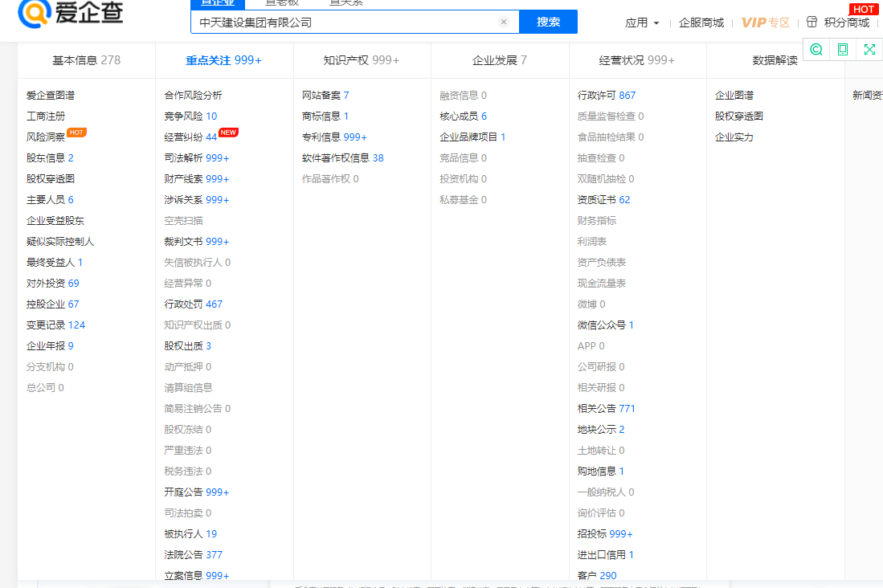The height and width of the screenshot is (588, 883).
Task: Open 最终受益人 1
Action: click(55, 262)
